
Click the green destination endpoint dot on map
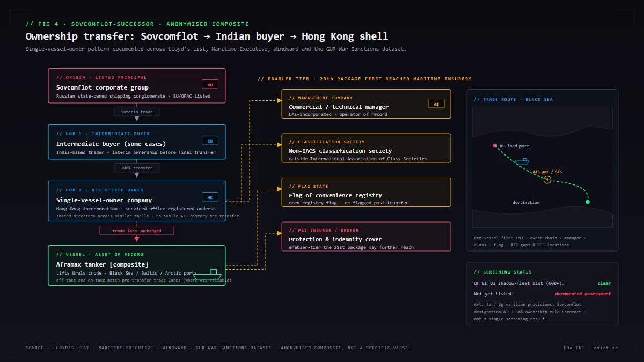coord(587,202)
